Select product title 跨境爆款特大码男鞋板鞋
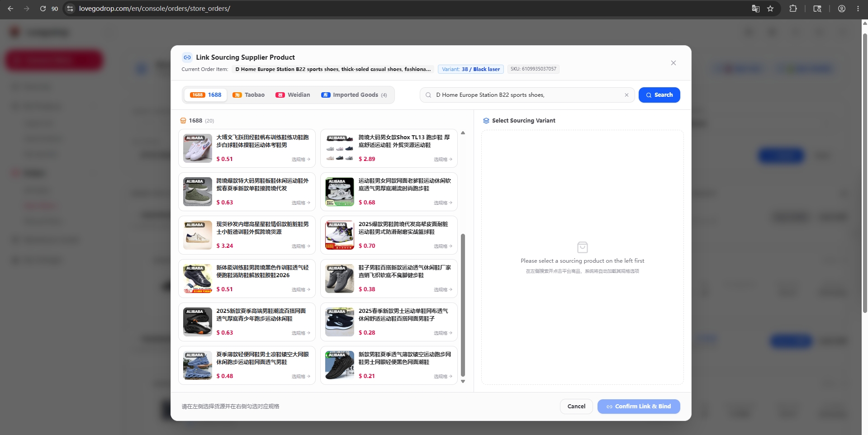Image resolution: width=868 pixels, height=435 pixels. tap(262, 184)
